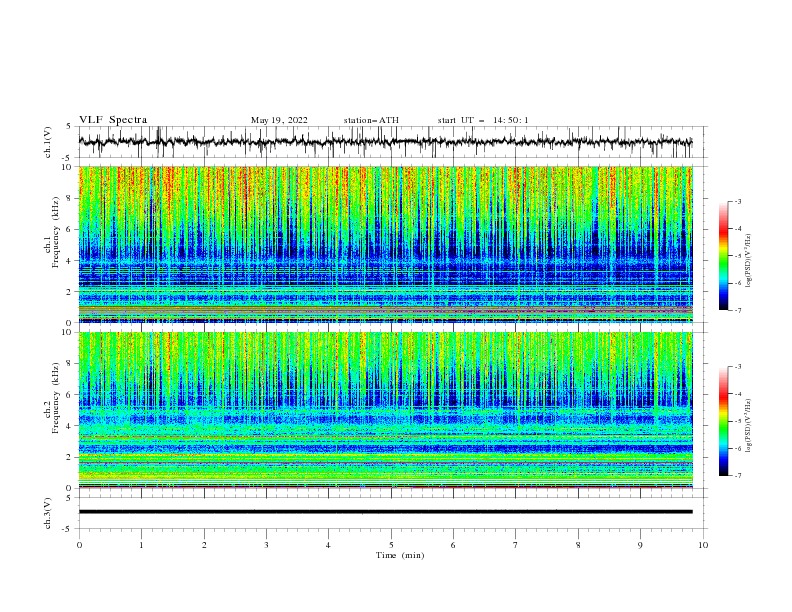
Task: Click time axis tick label 3
Action: click(266, 545)
